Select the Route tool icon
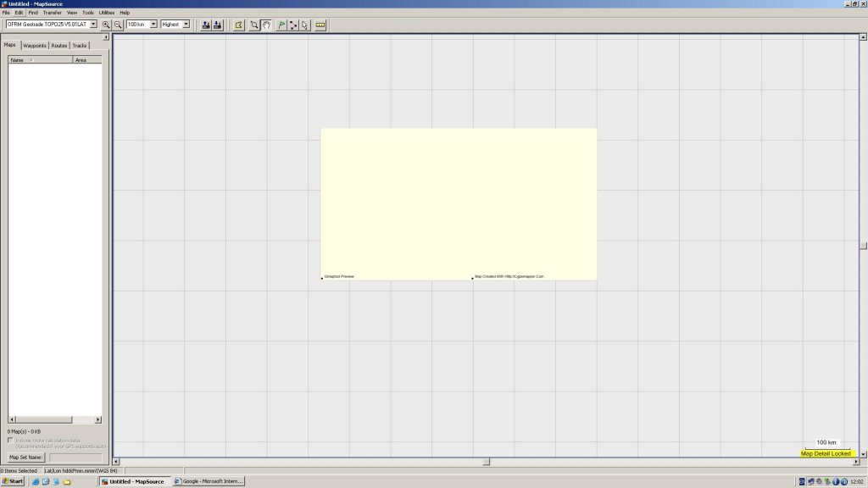The image size is (868, 488). tap(293, 25)
